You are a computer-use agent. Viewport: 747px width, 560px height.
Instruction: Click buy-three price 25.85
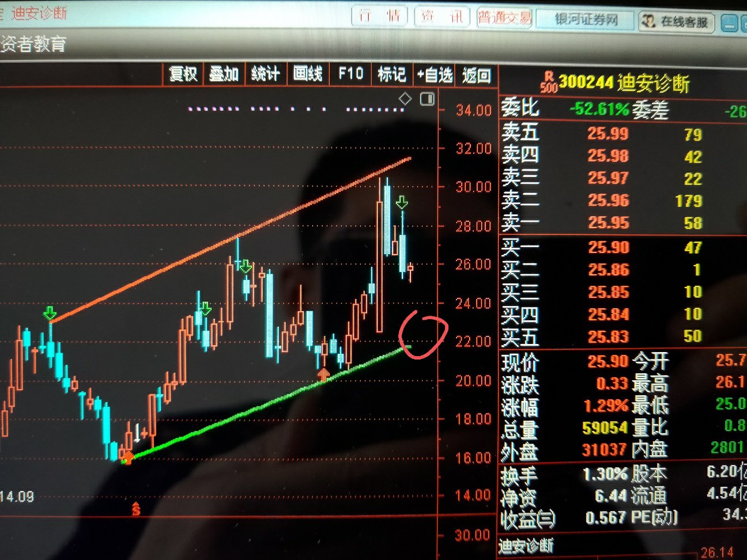tap(608, 292)
